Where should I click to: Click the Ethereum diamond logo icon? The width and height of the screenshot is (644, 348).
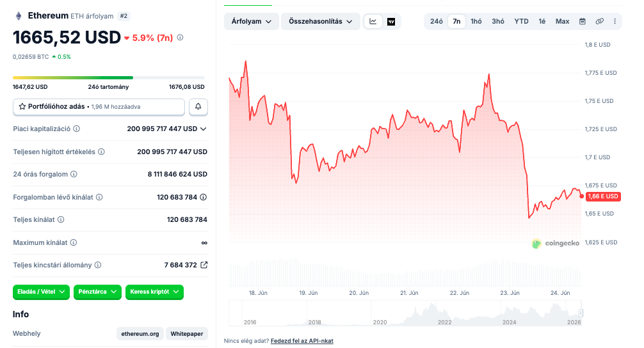click(19, 16)
